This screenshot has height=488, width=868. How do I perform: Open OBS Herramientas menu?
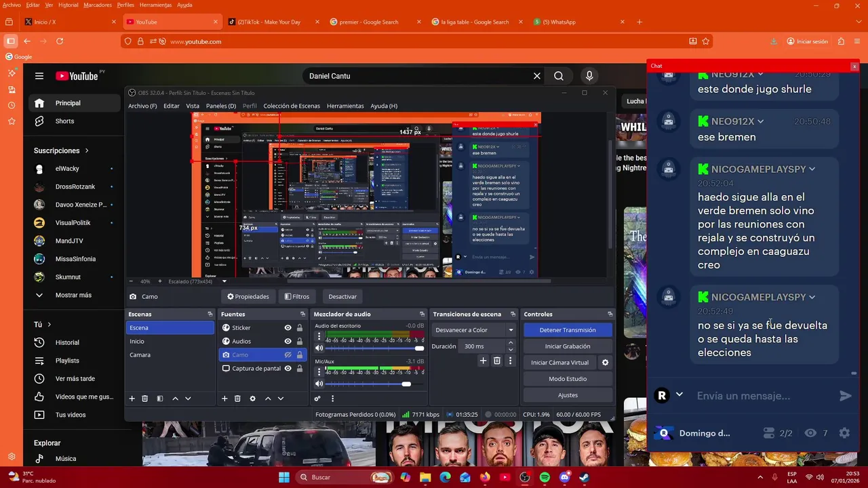tap(345, 106)
